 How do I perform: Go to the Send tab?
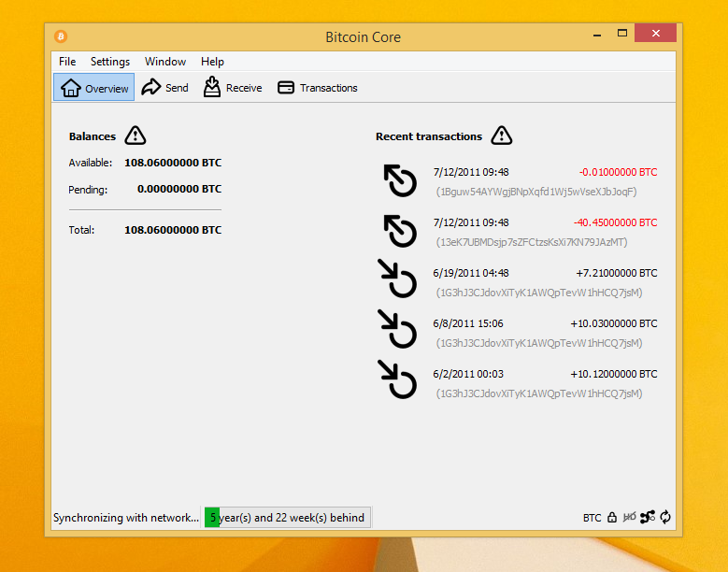164,87
